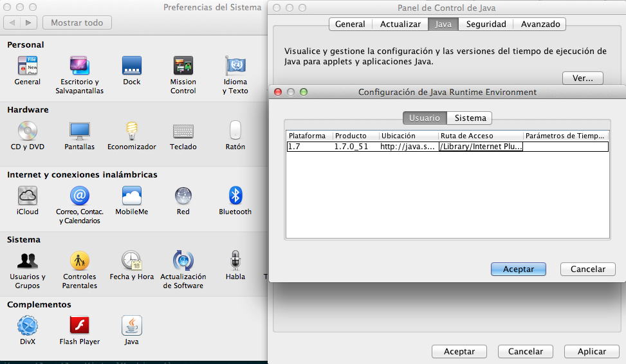626x364 pixels.
Task: Open Usuarios y Grupos preferences
Action: tap(28, 260)
